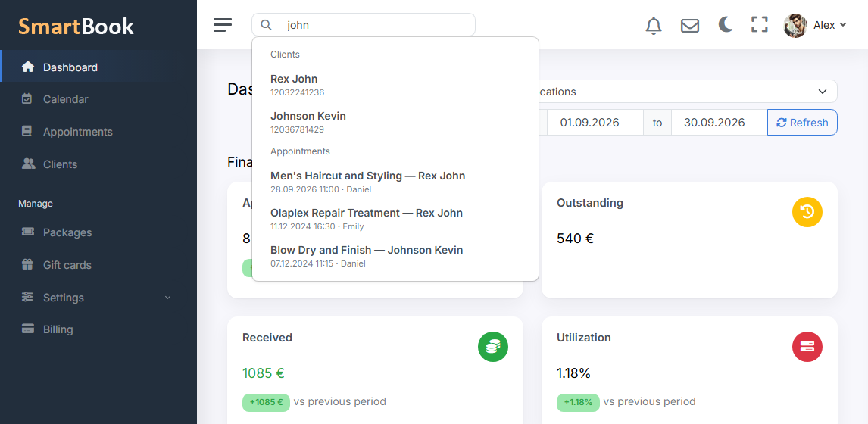
Task: Open Olaplex Repair Treatment appointment result
Action: pyautogui.click(x=395, y=219)
